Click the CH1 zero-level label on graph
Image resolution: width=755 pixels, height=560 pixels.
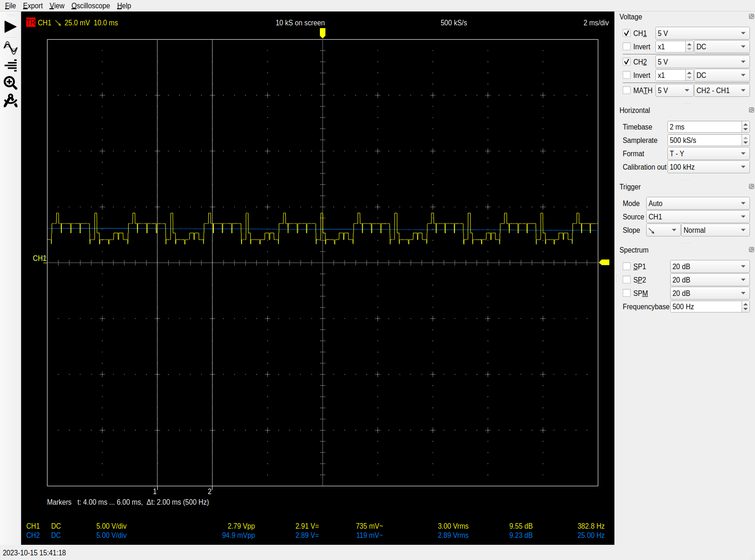pos(40,258)
